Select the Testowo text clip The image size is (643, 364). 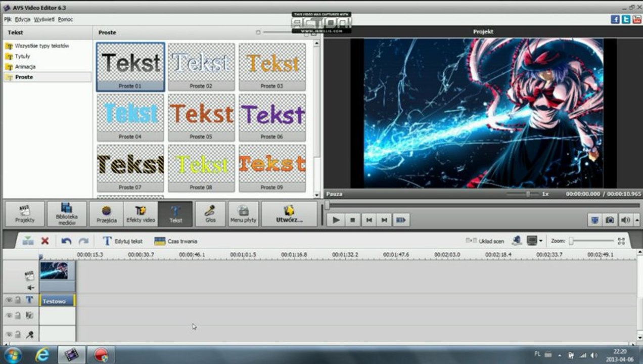pos(58,301)
